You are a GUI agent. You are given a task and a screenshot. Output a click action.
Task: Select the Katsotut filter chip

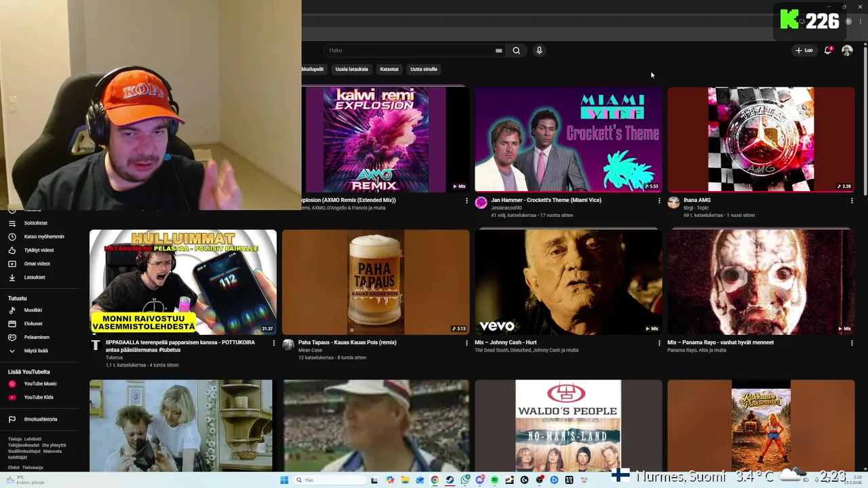tap(389, 69)
